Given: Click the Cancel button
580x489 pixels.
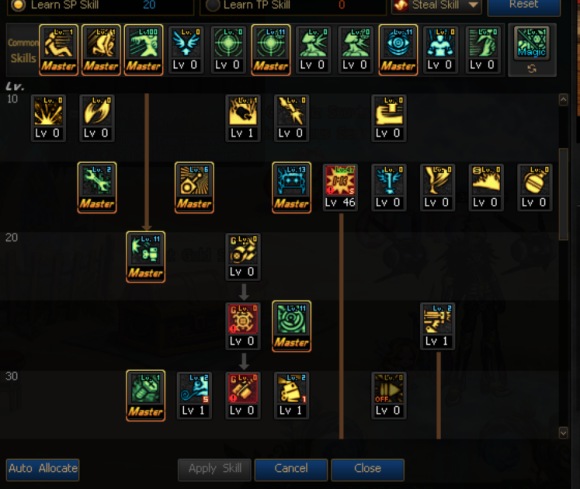Looking at the screenshot, I should tap(291, 469).
